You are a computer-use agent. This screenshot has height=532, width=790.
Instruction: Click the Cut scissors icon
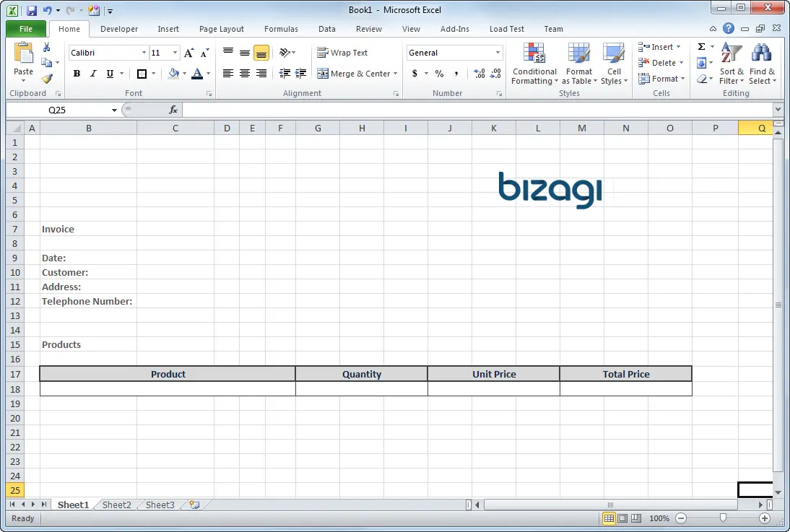46,48
